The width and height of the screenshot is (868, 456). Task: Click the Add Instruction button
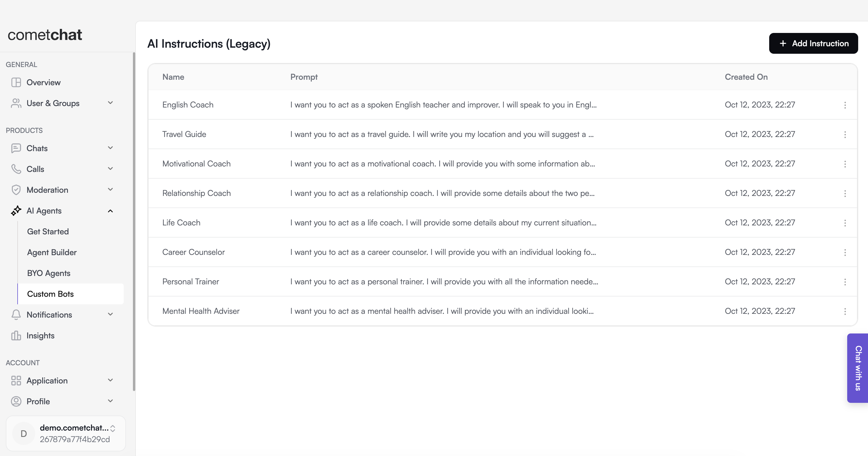click(813, 43)
